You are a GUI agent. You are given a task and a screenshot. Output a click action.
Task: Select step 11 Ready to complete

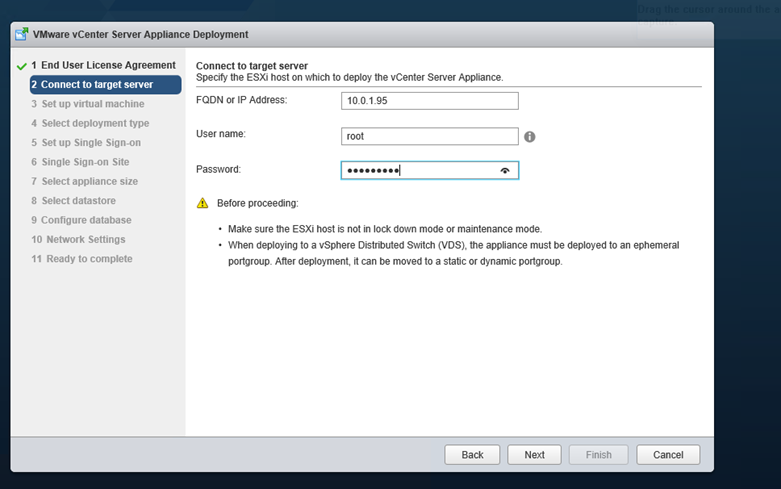click(82, 259)
